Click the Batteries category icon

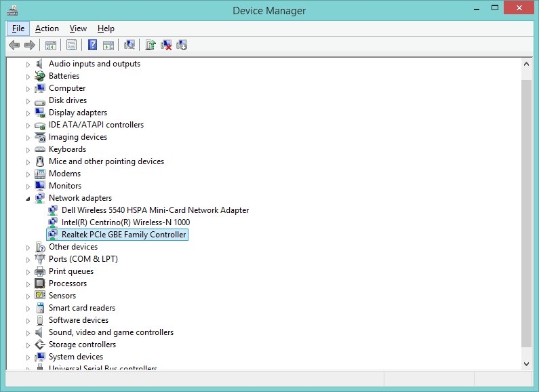(40, 76)
